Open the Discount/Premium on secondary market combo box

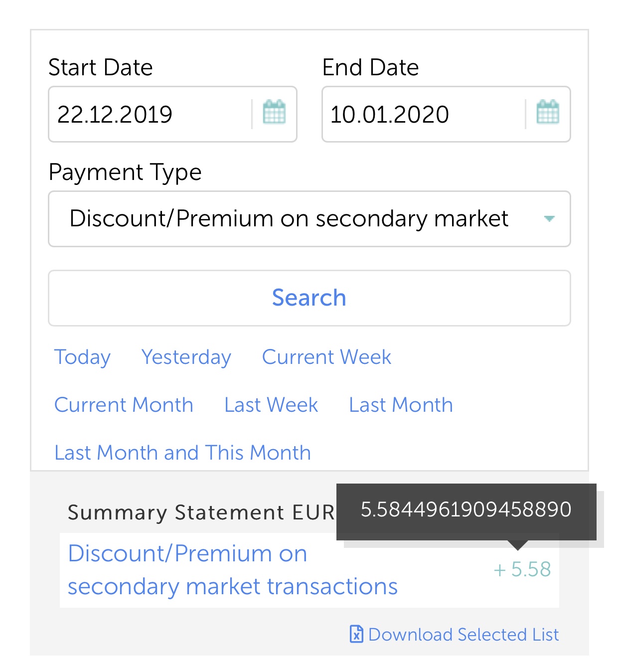tap(309, 219)
